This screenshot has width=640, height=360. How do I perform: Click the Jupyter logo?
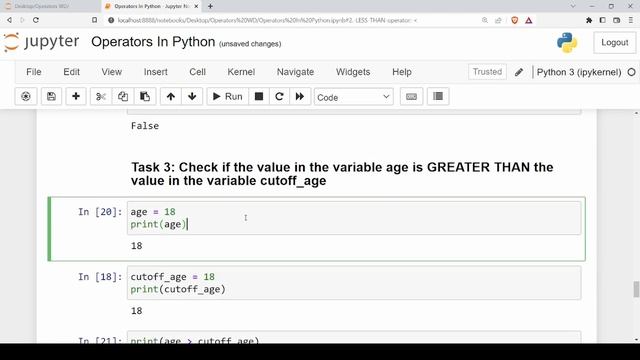pos(41,42)
